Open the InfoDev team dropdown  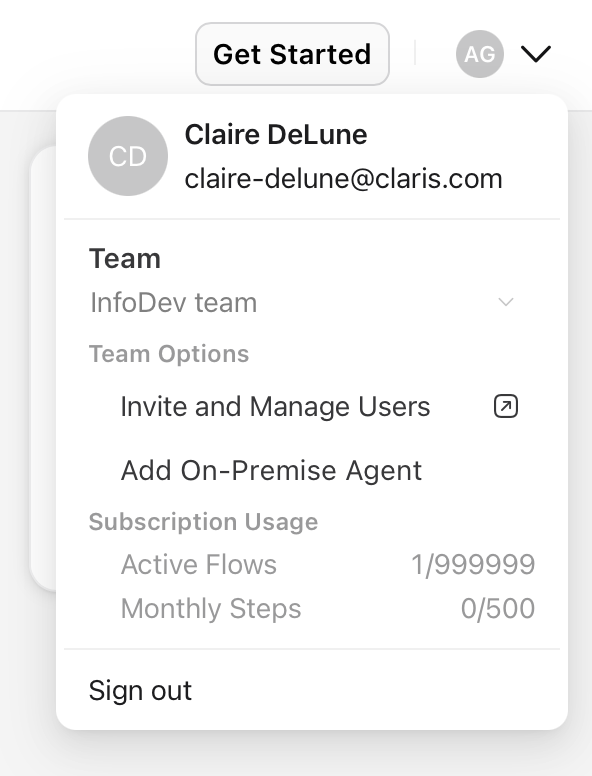(302, 302)
